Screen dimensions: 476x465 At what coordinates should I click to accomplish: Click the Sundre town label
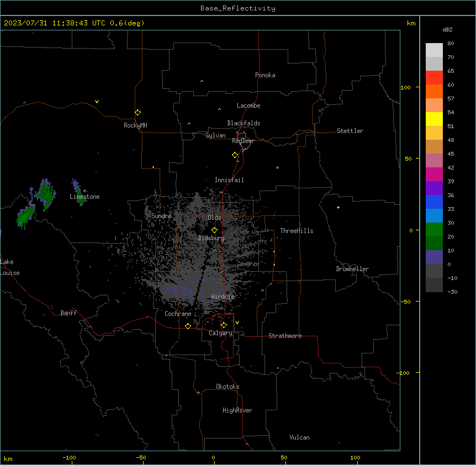pyautogui.click(x=161, y=216)
